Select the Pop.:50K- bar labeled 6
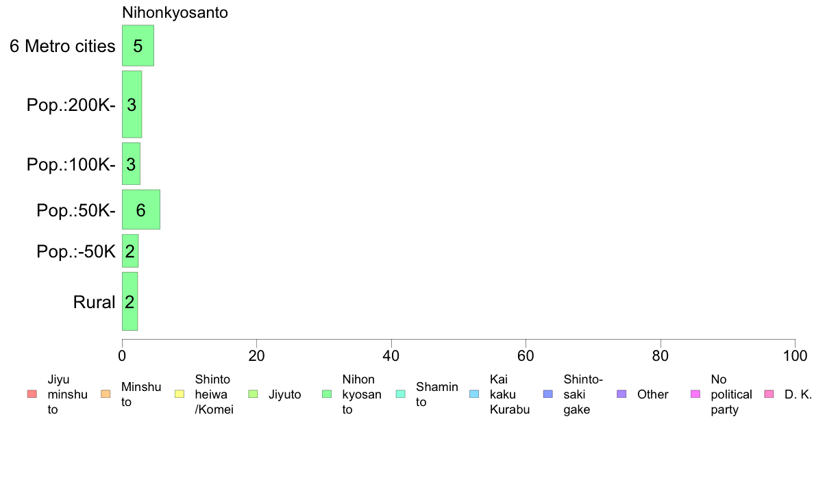This screenshot has height=504, width=814. [141, 210]
